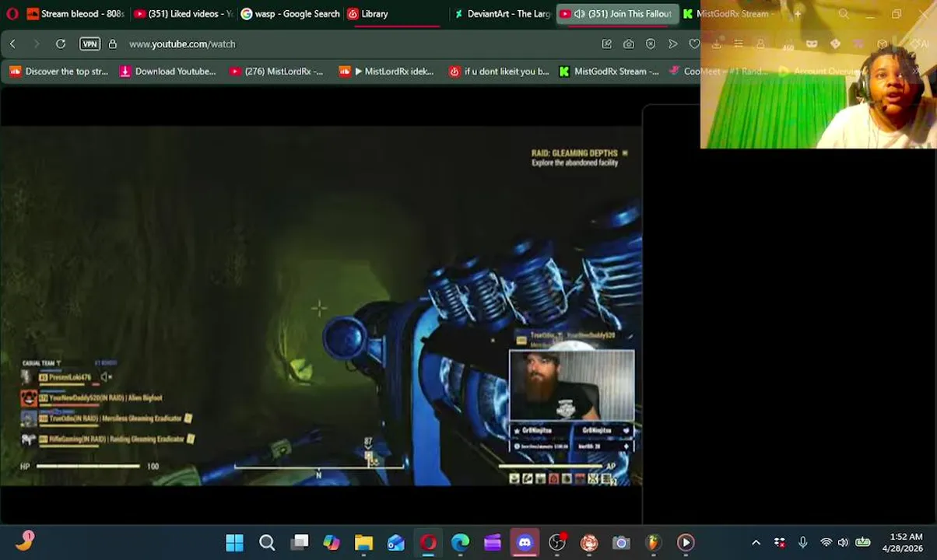The height and width of the screenshot is (560, 937).
Task: Open the MistLordRx idek... bookmark
Action: click(386, 72)
